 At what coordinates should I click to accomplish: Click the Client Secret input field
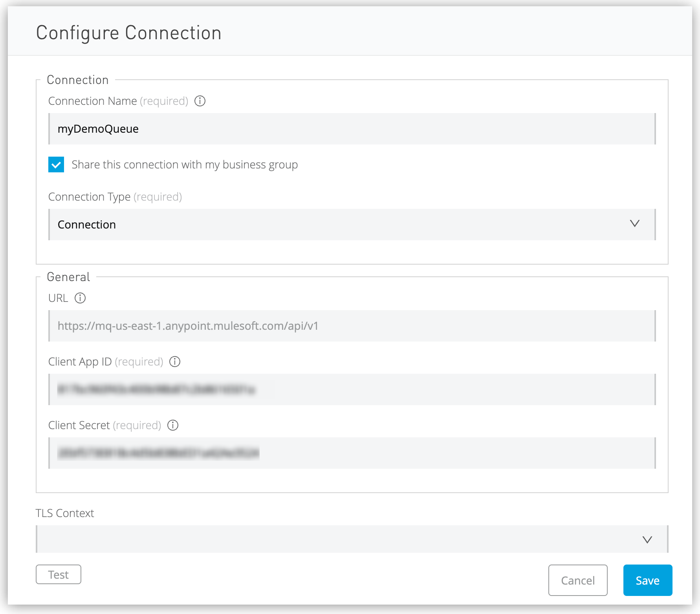[x=352, y=453]
